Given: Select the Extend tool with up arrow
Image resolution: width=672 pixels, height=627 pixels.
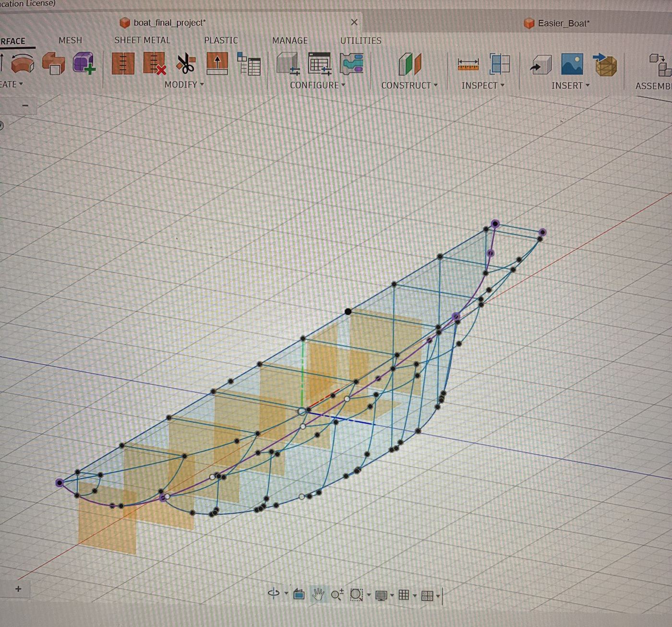Looking at the screenshot, I should tap(217, 63).
